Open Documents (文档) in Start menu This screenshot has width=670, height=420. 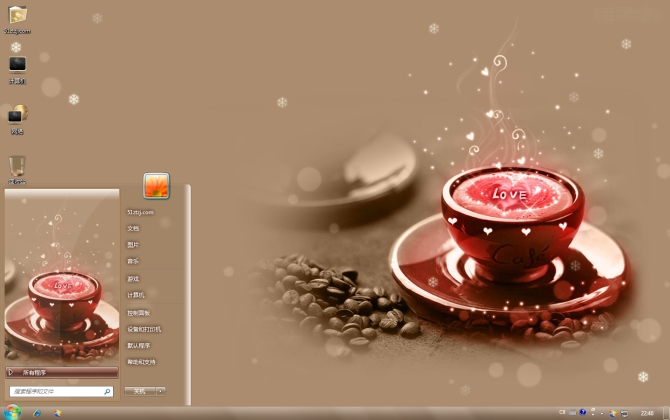pos(133,228)
